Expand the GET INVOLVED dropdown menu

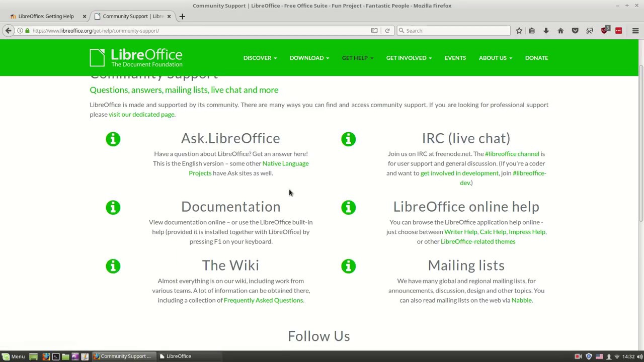pos(409,58)
